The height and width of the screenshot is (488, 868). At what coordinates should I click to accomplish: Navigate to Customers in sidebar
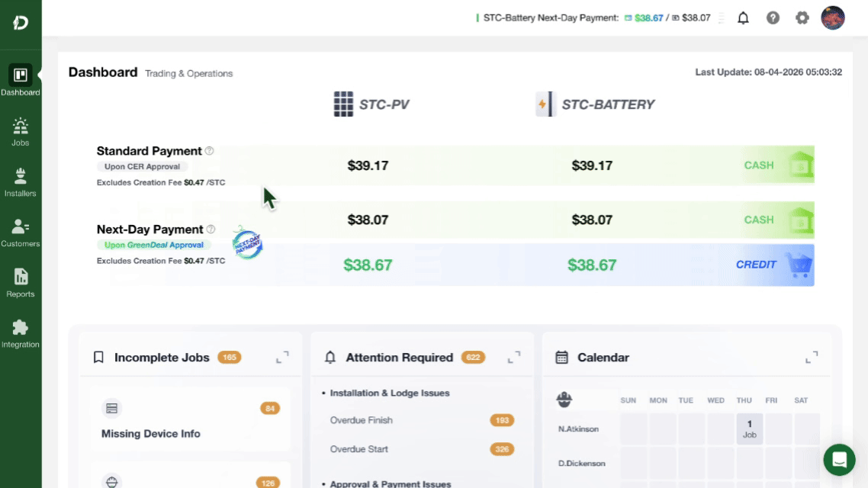[x=21, y=233]
